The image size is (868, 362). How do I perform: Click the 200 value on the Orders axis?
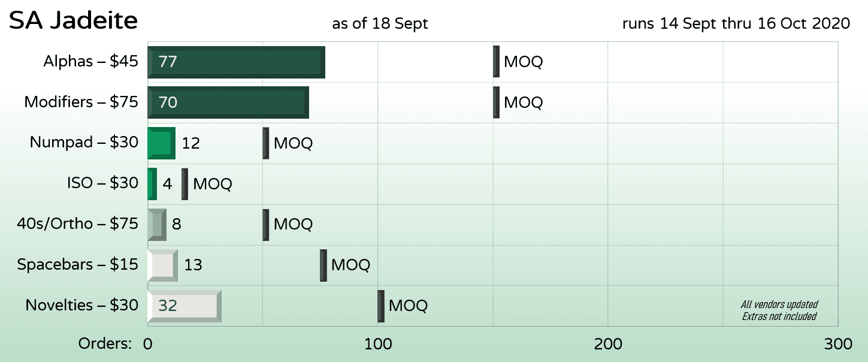(607, 344)
